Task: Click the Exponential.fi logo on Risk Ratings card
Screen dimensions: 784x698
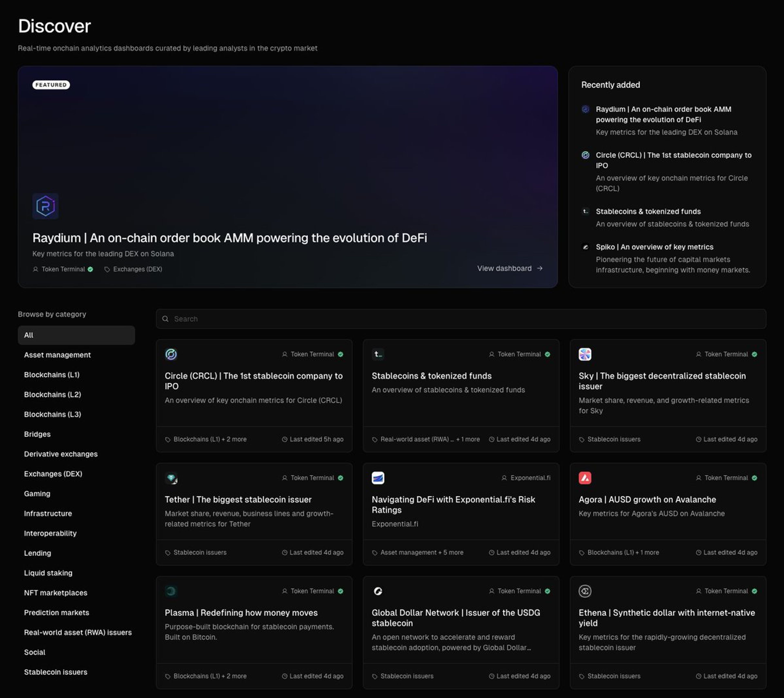Action: [x=378, y=478]
